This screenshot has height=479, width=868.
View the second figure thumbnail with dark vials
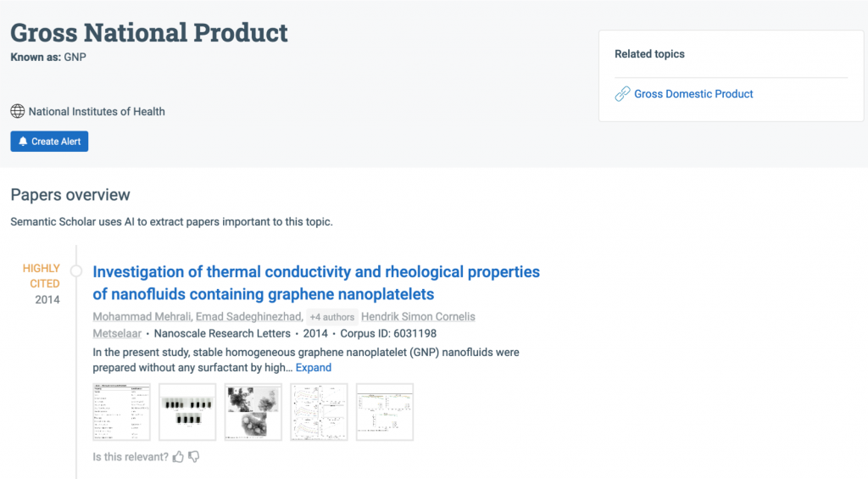(x=187, y=412)
